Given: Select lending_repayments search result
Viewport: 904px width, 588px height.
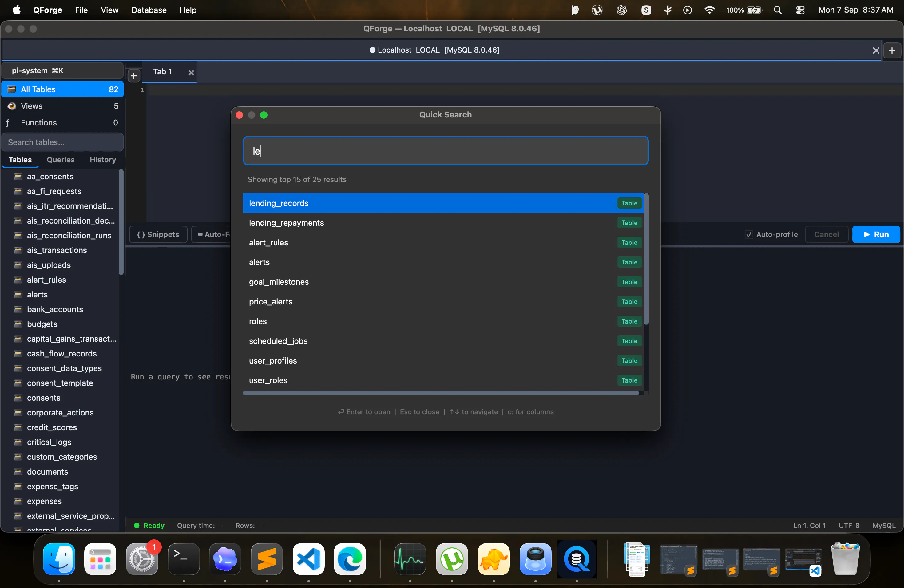Looking at the screenshot, I should [443, 223].
